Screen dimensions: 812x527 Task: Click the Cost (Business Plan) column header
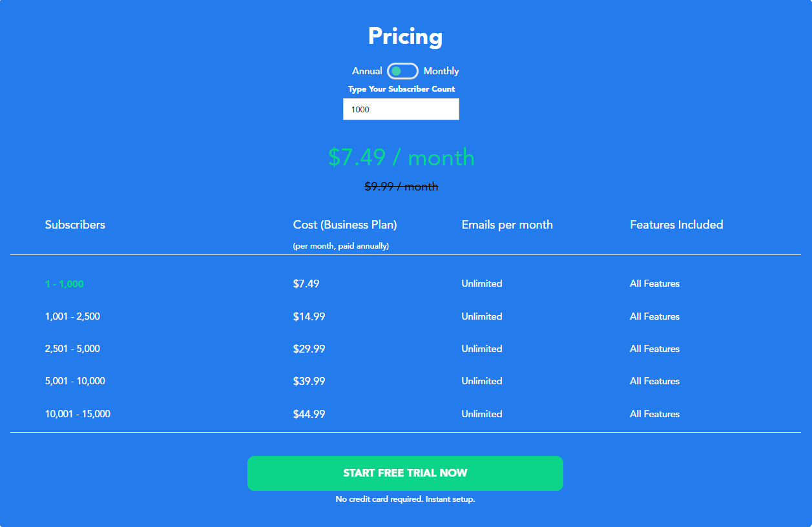(345, 225)
